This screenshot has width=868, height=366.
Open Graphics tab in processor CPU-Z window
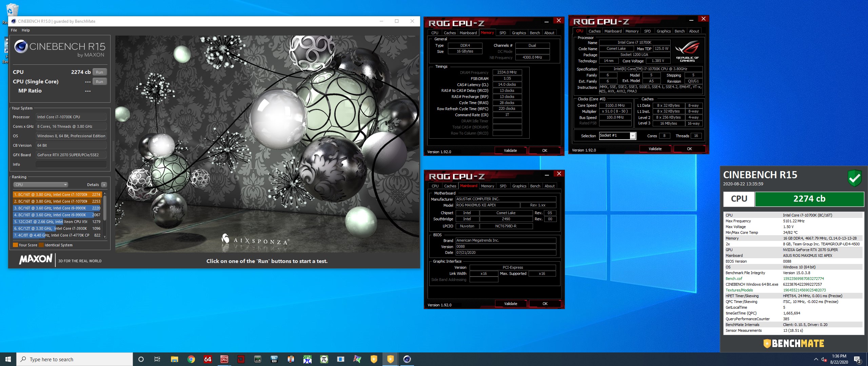[x=664, y=31]
